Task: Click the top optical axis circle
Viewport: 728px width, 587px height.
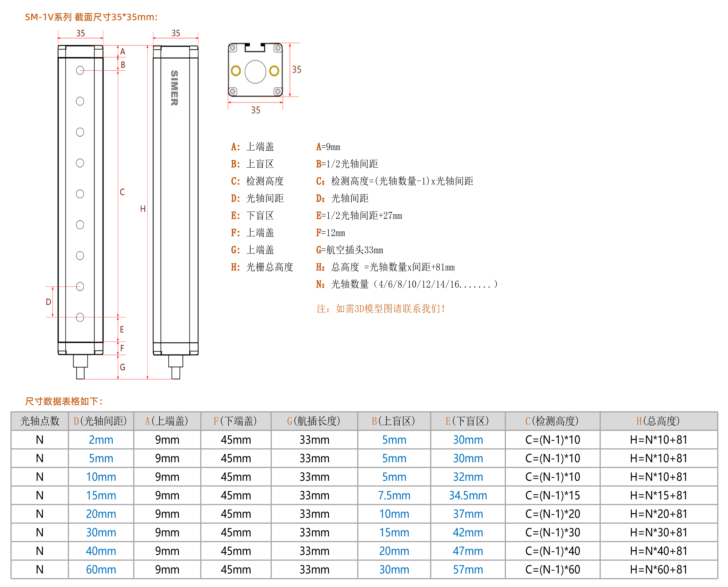Action: [80, 70]
